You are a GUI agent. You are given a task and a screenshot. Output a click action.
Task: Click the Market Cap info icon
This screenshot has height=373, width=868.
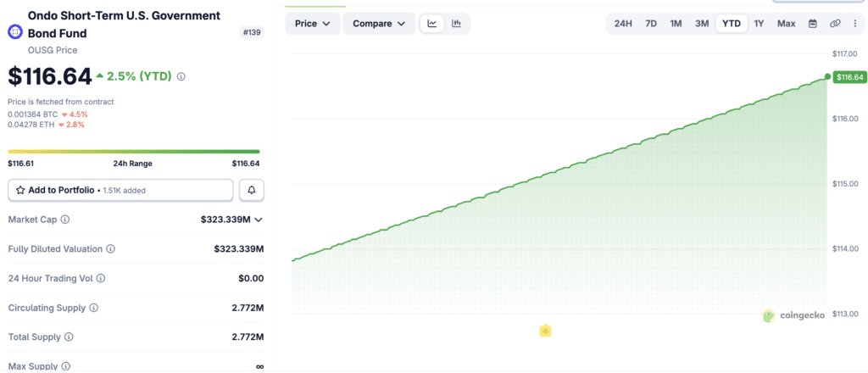coord(64,220)
